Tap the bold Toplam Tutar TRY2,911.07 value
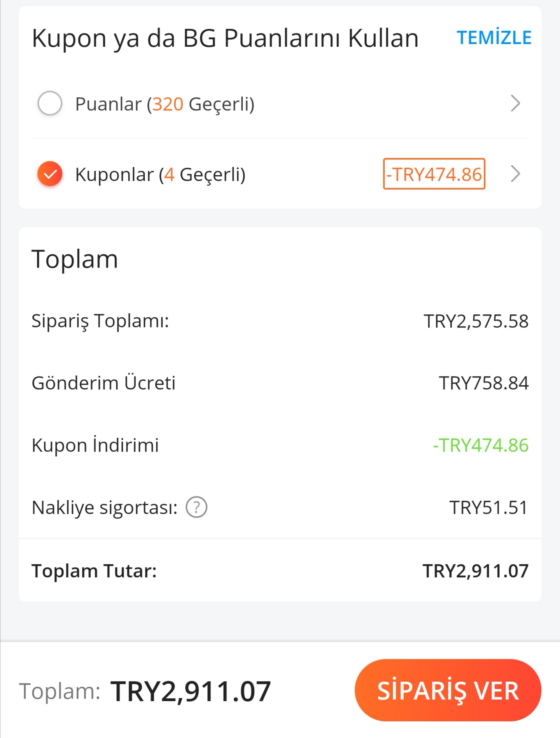Viewport: 560px width, 738px height. point(476,571)
